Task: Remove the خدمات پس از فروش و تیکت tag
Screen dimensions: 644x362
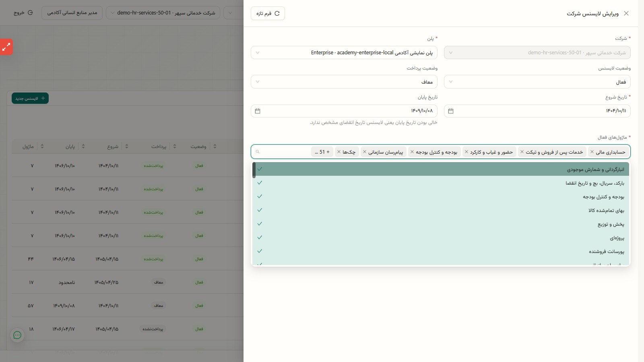Action: tap(522, 152)
